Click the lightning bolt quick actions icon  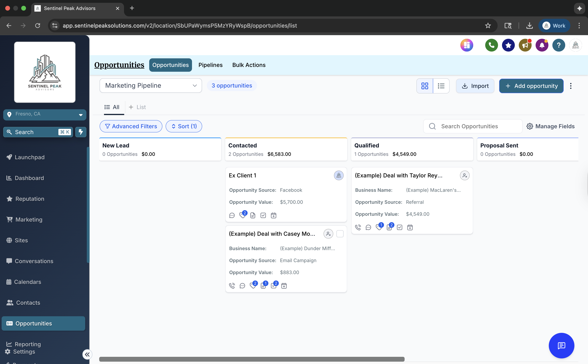(81, 132)
